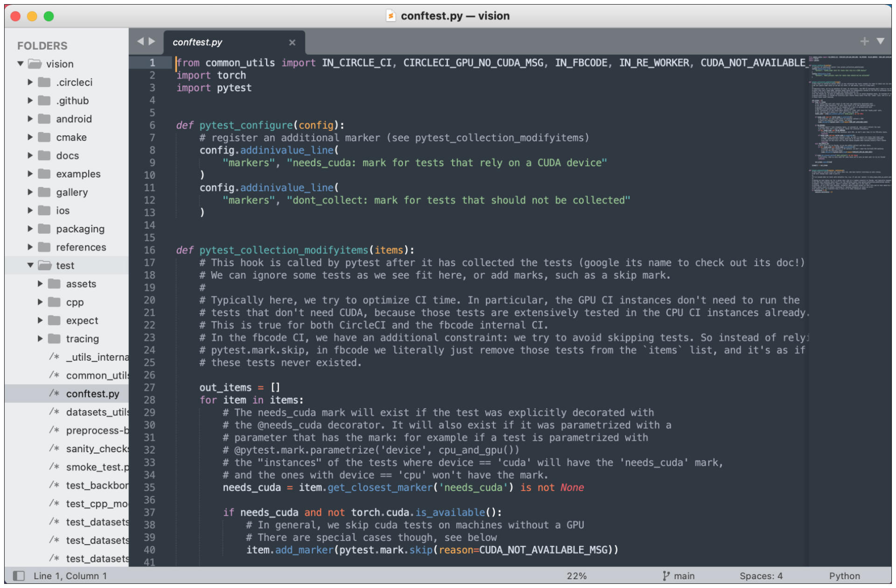Screen dimensions: 896x588
Task: Click the file icon in the window title
Action: tap(391, 16)
